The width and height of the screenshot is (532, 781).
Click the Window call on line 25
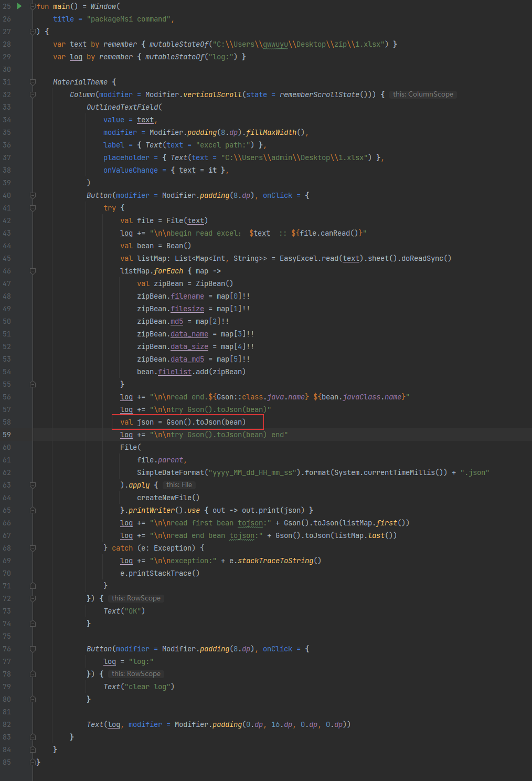pos(103,6)
